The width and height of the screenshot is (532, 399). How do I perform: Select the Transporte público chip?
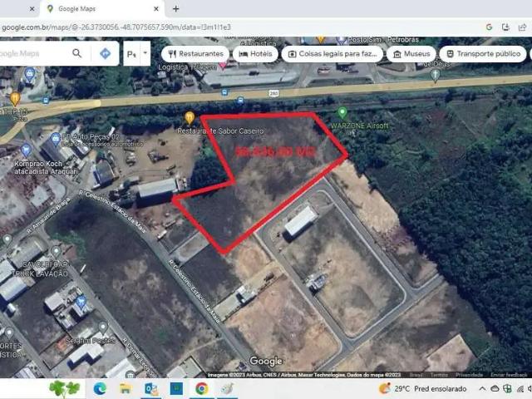click(483, 54)
